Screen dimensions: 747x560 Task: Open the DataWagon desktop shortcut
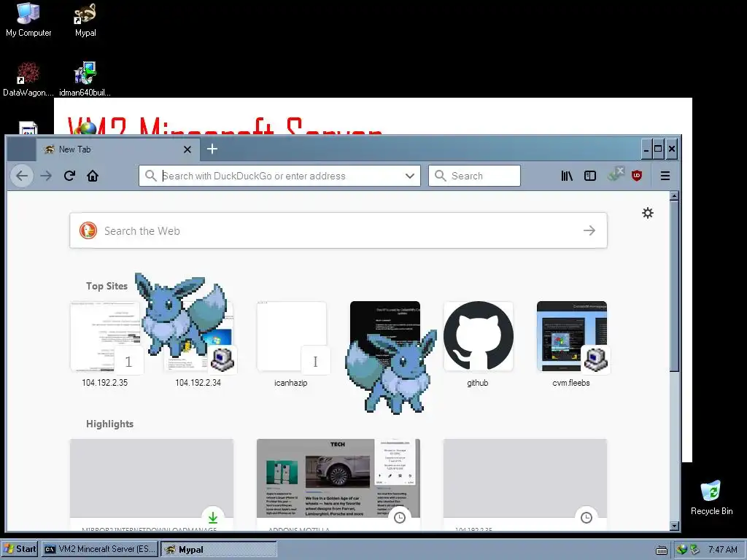[x=28, y=79]
